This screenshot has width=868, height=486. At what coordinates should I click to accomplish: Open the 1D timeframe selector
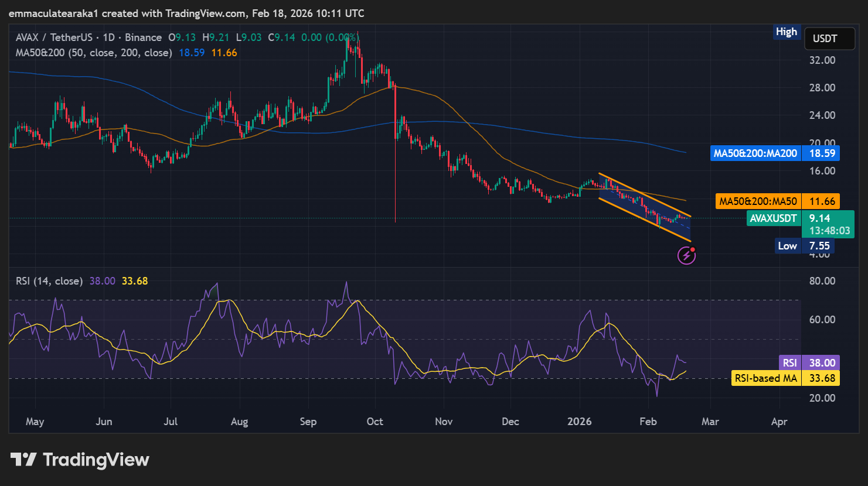click(x=108, y=37)
